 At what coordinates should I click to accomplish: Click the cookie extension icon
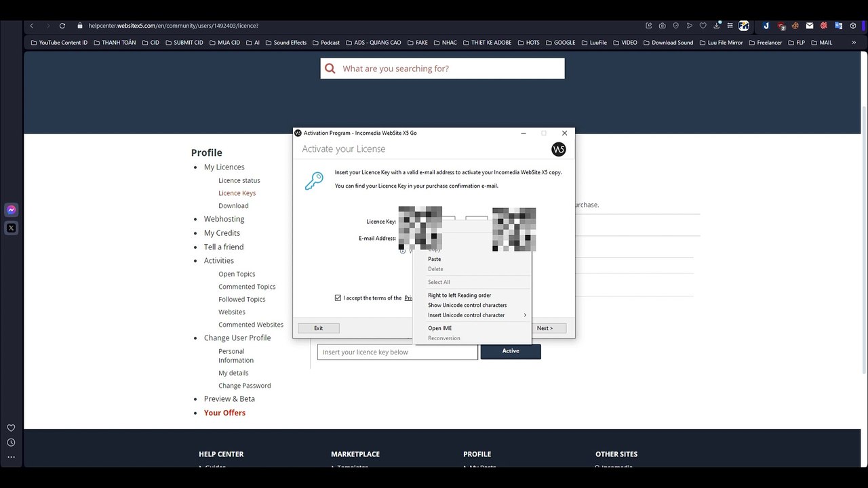pyautogui.click(x=795, y=26)
